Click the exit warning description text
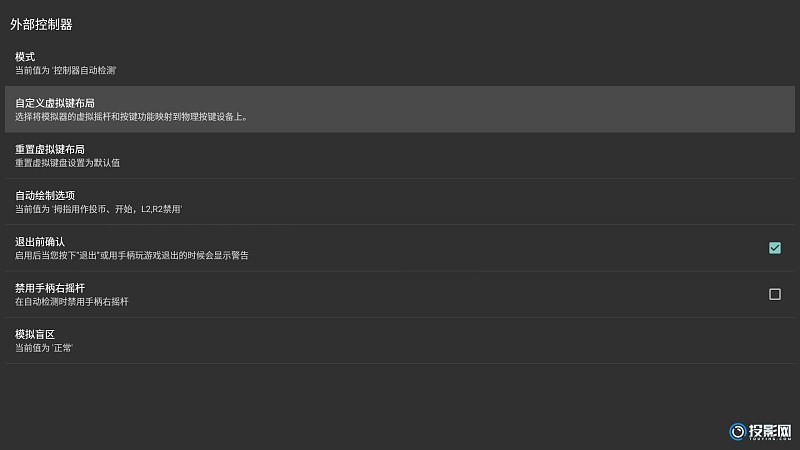Screen dimensions: 800x450 click(132, 256)
